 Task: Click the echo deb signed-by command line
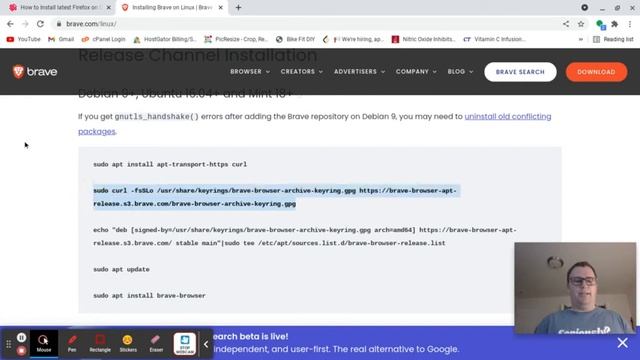click(x=304, y=236)
